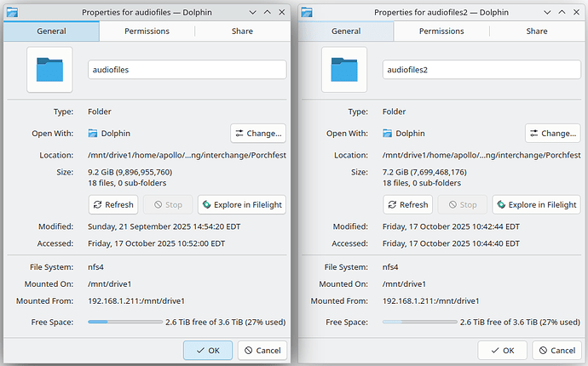Click the audiofiles2 folder name field
The width and height of the screenshot is (588, 366).
tap(481, 70)
